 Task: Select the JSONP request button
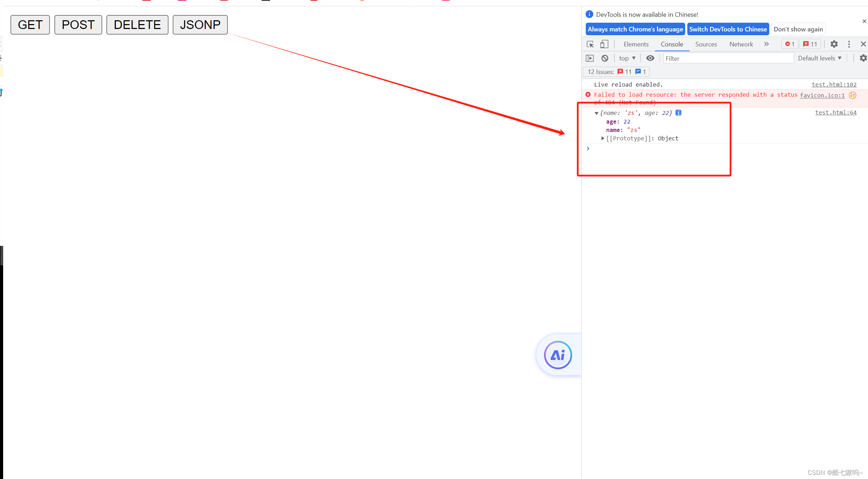click(200, 24)
